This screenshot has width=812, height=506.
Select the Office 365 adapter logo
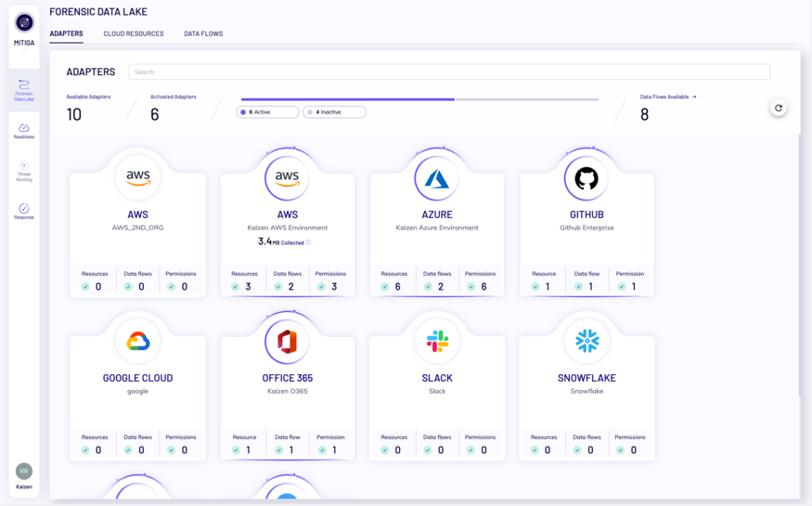tap(287, 343)
